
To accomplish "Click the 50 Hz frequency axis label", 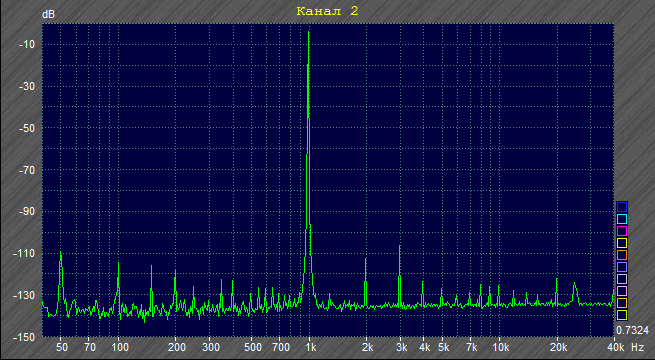I will (x=62, y=347).
